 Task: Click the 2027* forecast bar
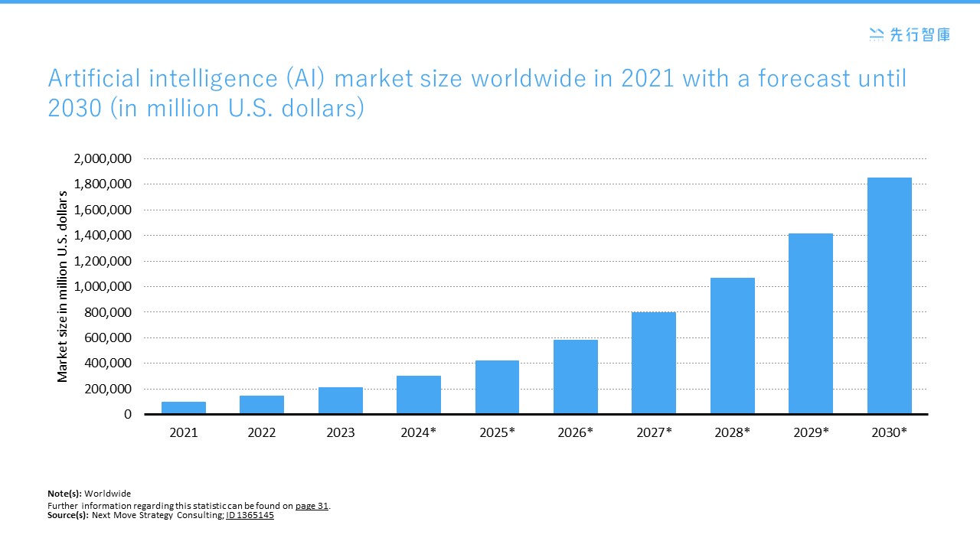[x=654, y=364]
